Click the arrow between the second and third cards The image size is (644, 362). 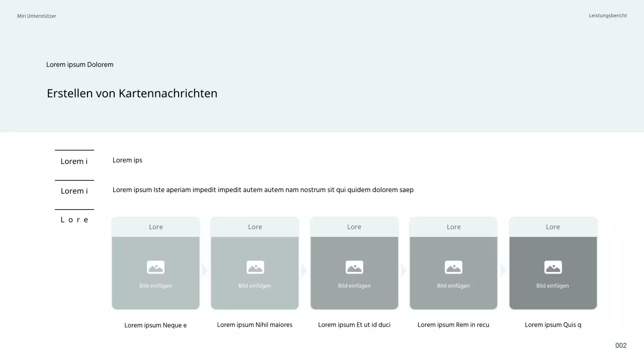(x=304, y=270)
